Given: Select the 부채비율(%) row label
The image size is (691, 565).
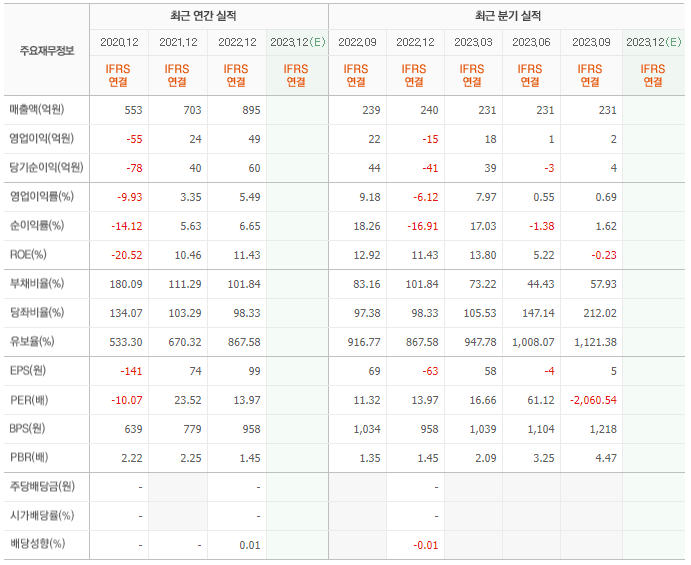Looking at the screenshot, I should pos(37,283).
